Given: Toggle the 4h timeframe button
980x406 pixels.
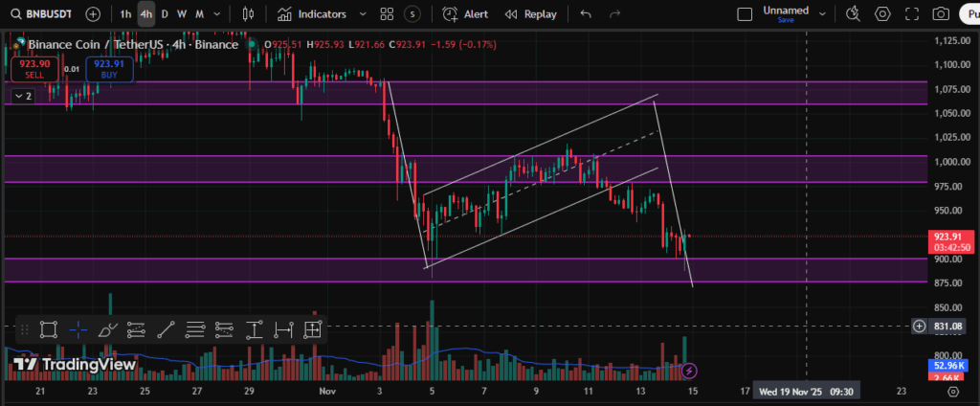Looking at the screenshot, I should pos(145,14).
